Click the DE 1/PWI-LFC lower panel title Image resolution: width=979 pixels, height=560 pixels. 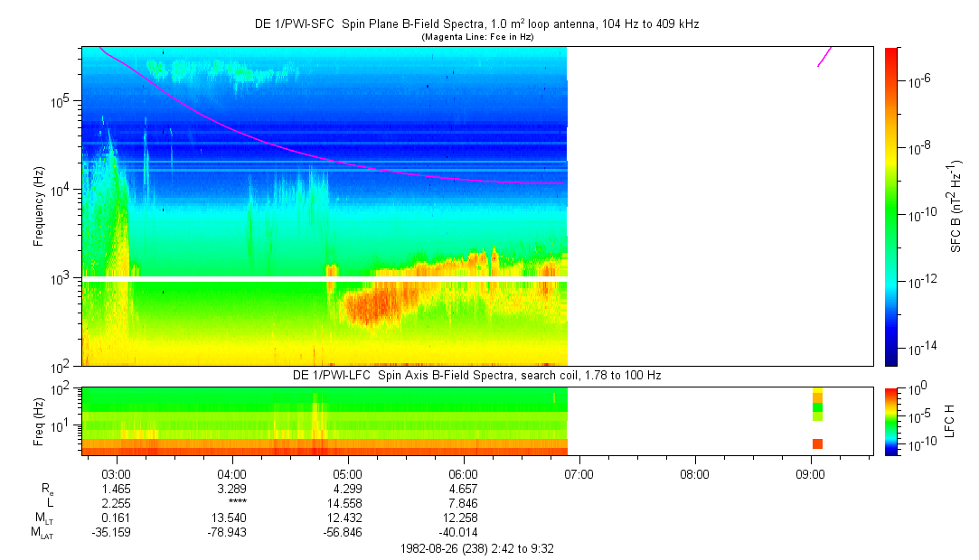click(476, 375)
